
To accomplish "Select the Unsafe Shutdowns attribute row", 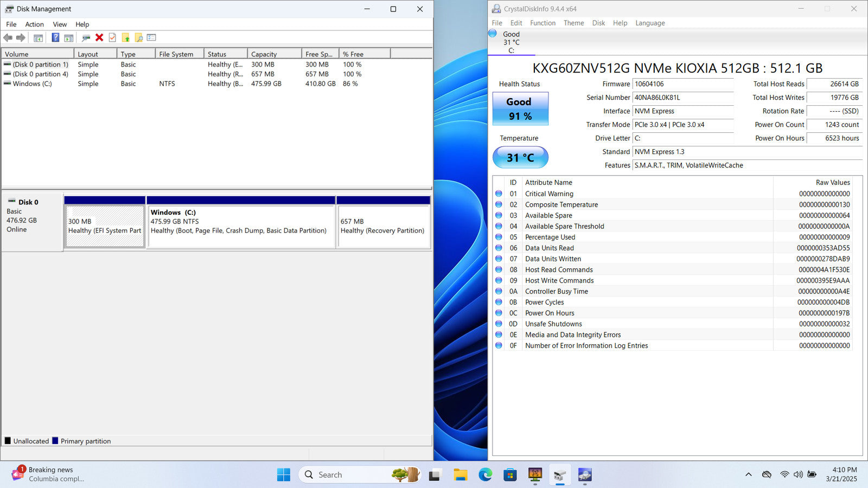I will (673, 324).
